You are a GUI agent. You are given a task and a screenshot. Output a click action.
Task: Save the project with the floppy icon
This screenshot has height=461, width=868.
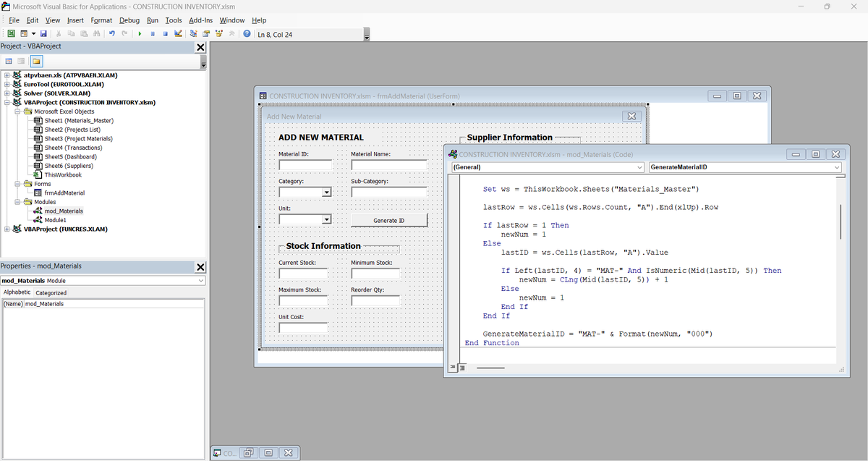coord(43,34)
